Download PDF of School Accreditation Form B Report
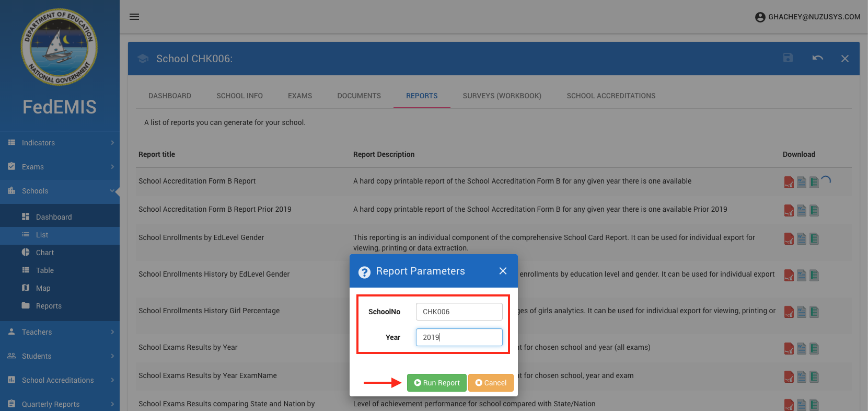Image resolution: width=868 pixels, height=411 pixels. click(x=789, y=182)
